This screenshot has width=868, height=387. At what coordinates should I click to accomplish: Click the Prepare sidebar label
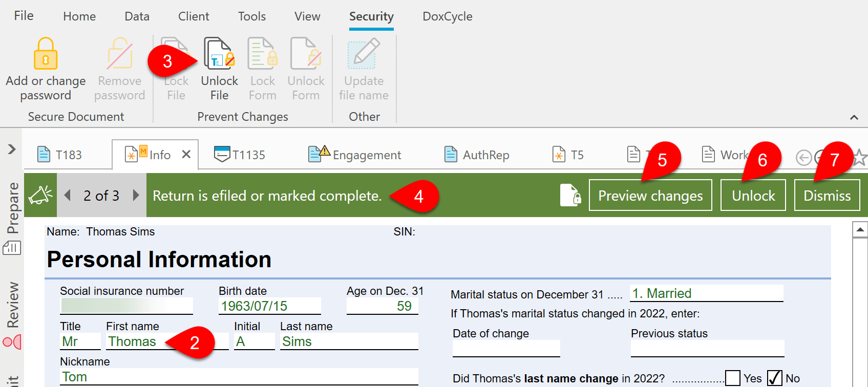[x=12, y=208]
